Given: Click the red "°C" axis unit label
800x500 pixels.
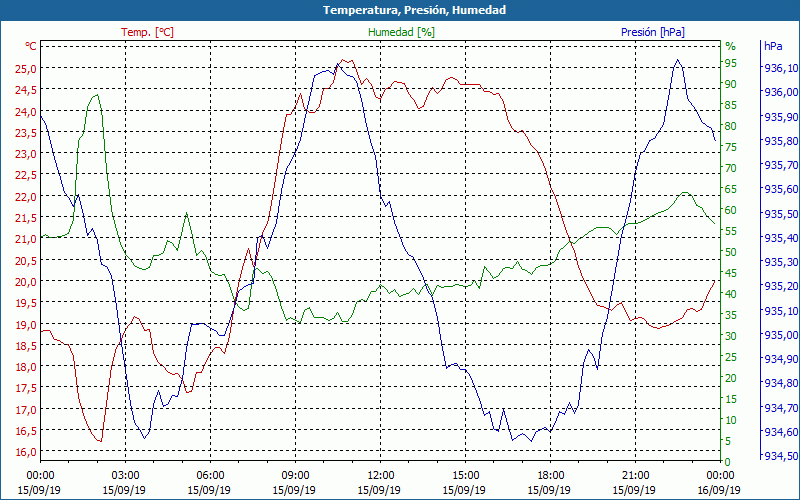Looking at the screenshot, I should [31, 46].
